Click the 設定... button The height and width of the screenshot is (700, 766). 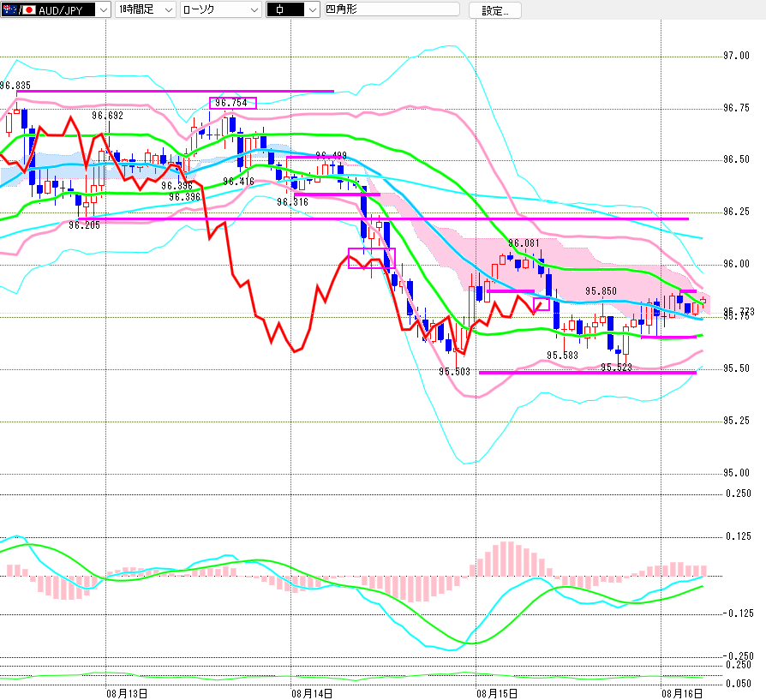[495, 11]
